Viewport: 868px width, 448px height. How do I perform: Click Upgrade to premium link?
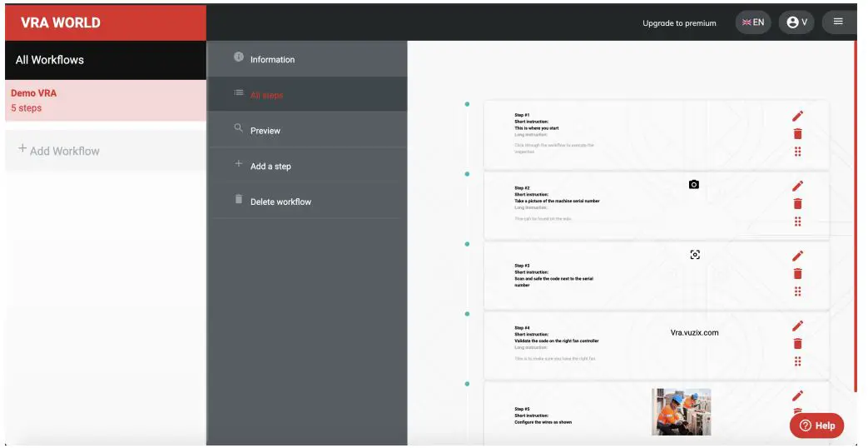(679, 23)
